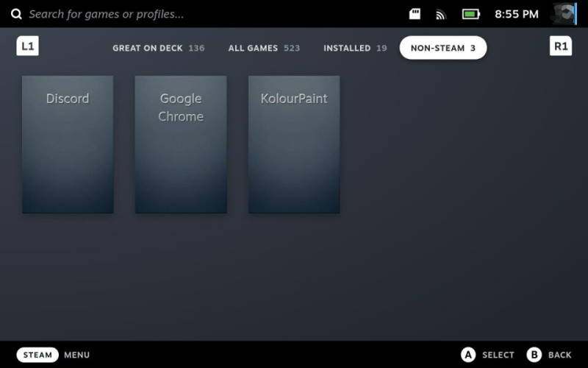588x368 pixels.
Task: Open the Google Chrome tile
Action: pos(181,144)
